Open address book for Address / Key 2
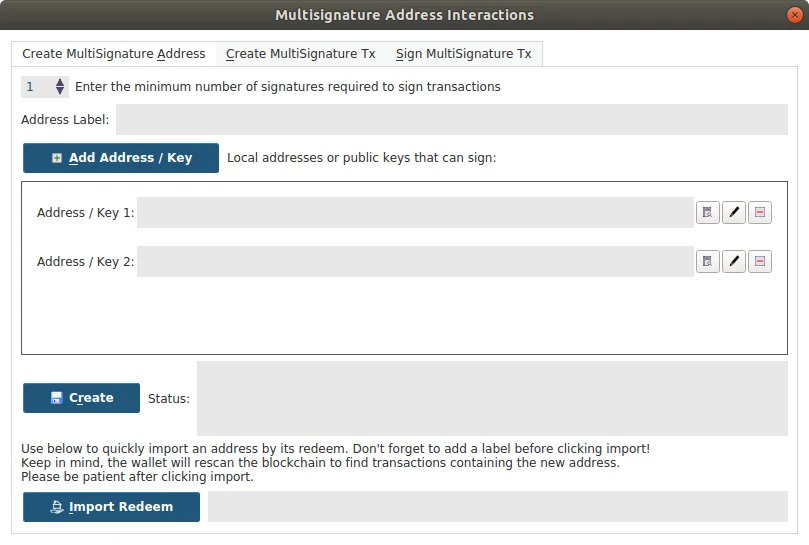 click(x=707, y=261)
